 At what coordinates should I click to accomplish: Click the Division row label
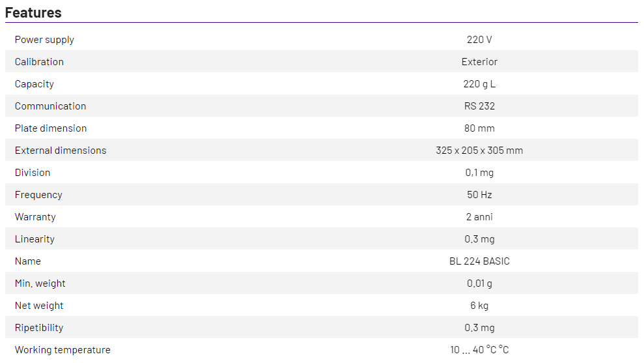[33, 173]
